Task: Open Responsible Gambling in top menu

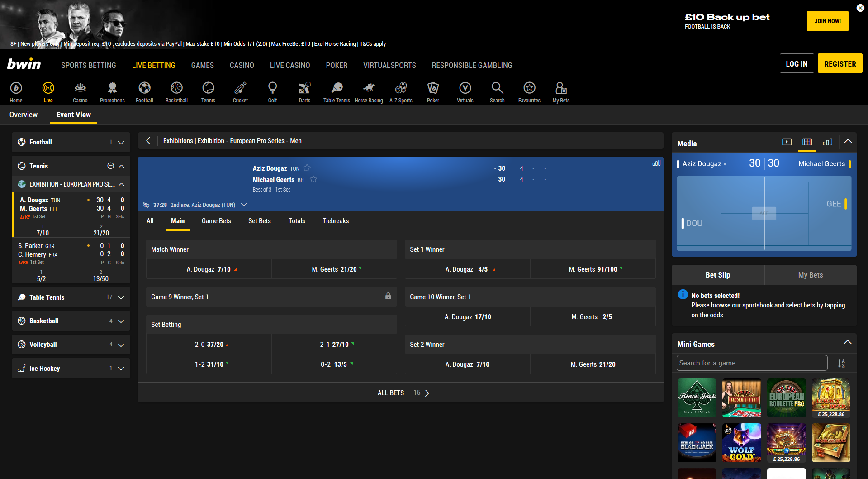Action: pyautogui.click(x=472, y=65)
